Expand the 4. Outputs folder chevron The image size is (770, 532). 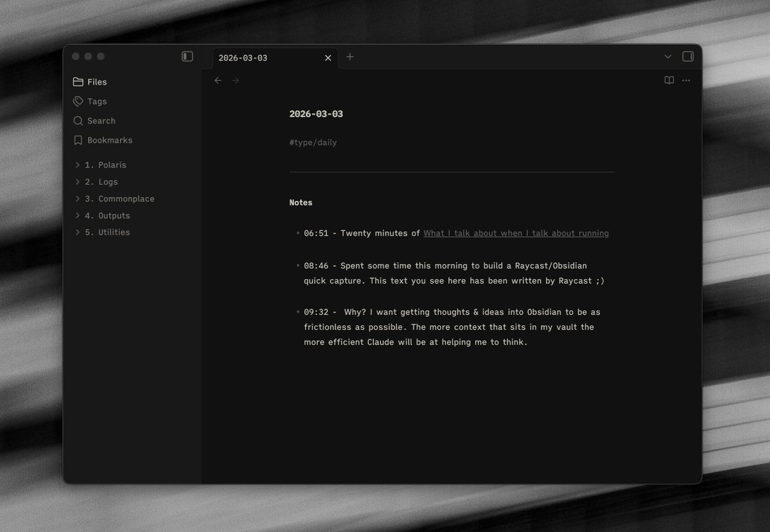pyautogui.click(x=78, y=216)
